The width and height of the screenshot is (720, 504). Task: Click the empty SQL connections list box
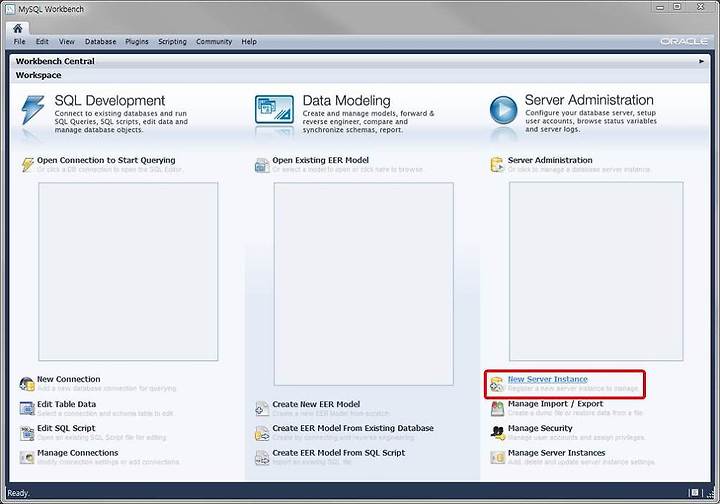(128, 271)
